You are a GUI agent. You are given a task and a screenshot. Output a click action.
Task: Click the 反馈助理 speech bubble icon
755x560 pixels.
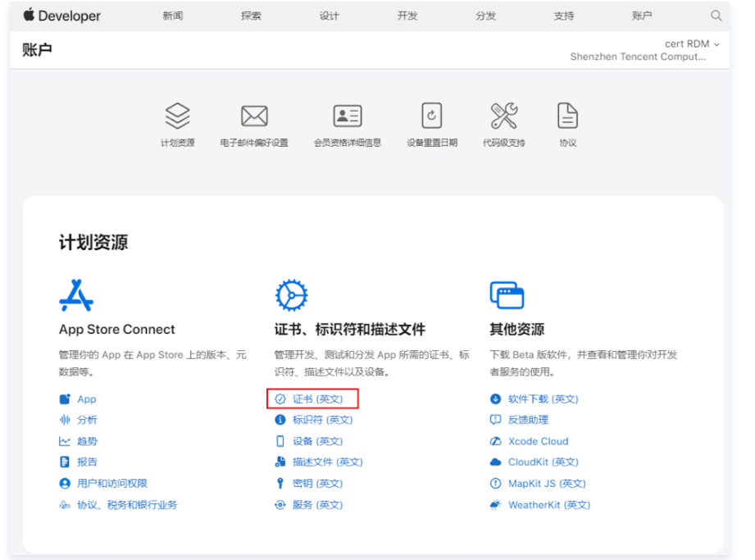495,420
